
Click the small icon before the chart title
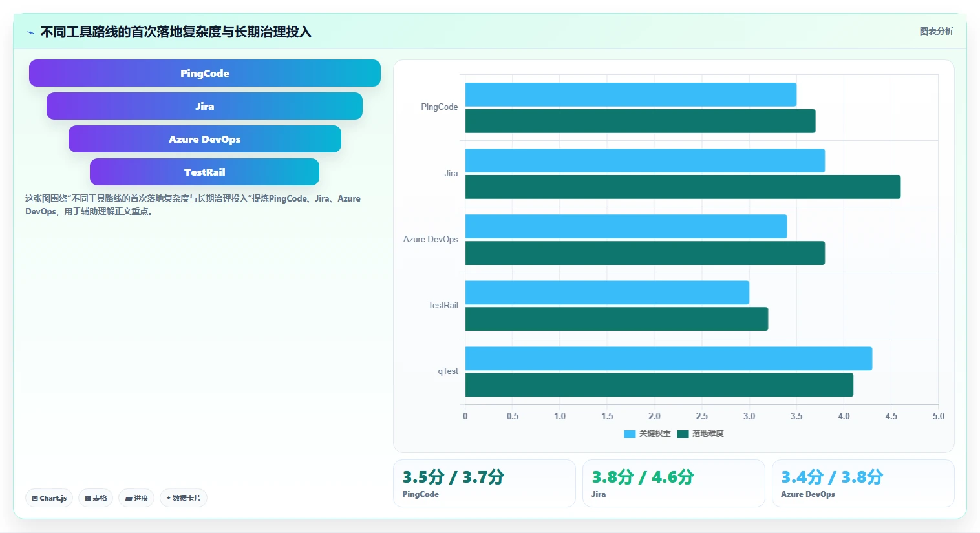tap(30, 32)
